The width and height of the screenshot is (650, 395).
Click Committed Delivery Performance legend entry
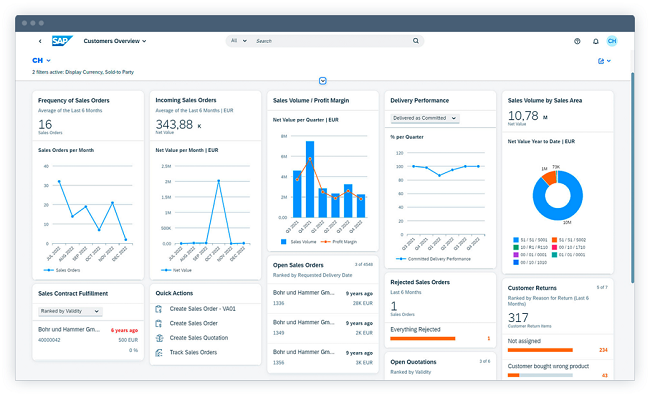[433, 259]
